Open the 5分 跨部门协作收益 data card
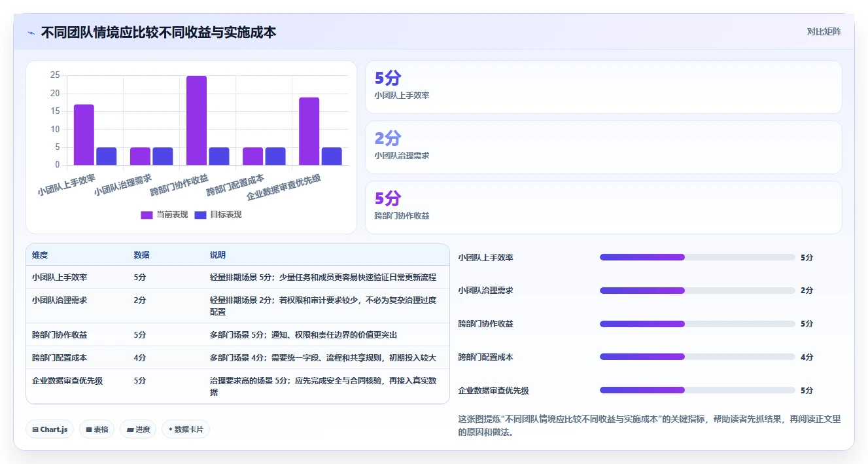This screenshot has width=868, height=464. point(603,207)
